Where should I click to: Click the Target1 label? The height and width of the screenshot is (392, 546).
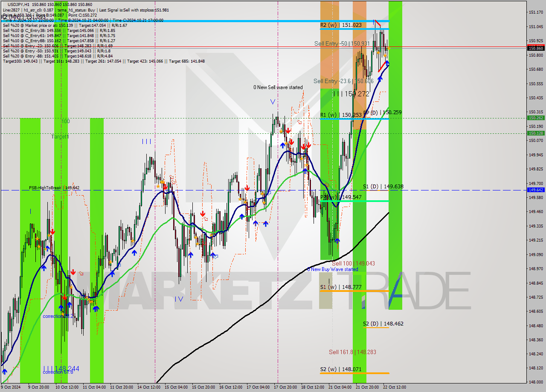60,137
